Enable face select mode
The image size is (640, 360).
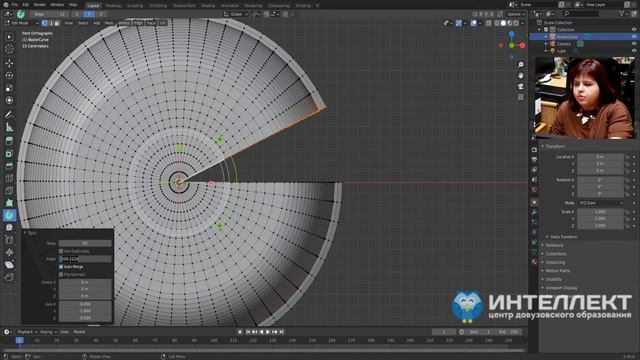[x=57, y=23]
